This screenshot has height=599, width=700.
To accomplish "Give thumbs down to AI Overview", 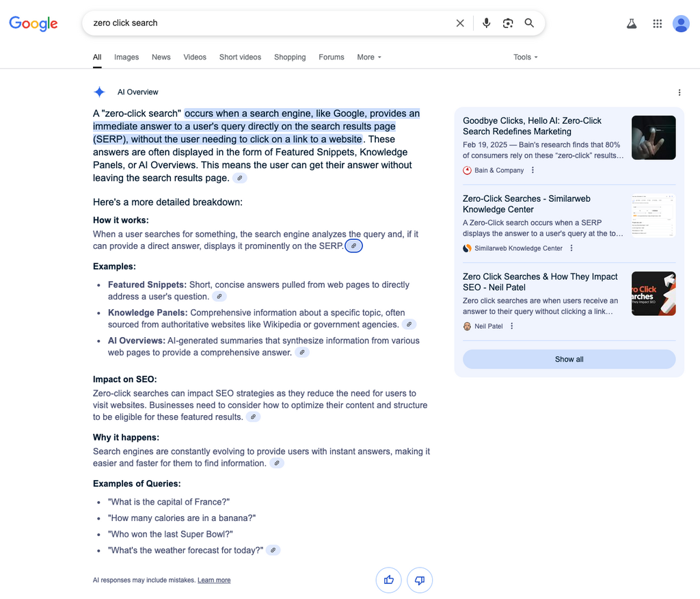I will coord(420,580).
